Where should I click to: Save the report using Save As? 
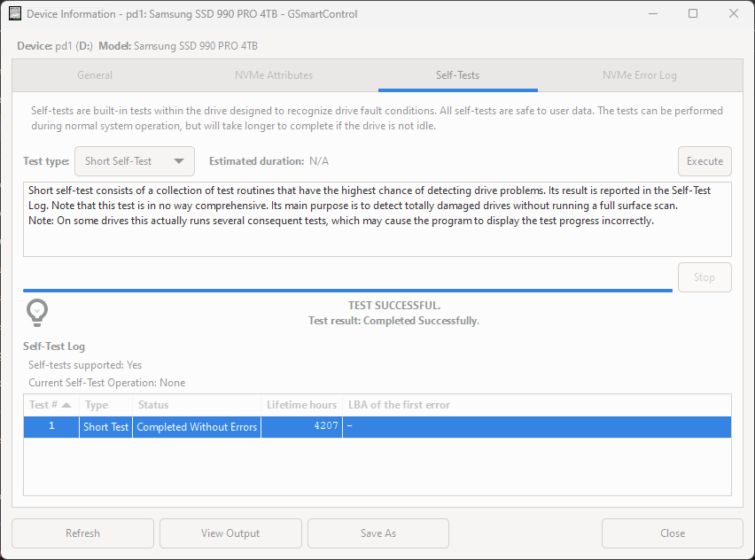coord(377,533)
